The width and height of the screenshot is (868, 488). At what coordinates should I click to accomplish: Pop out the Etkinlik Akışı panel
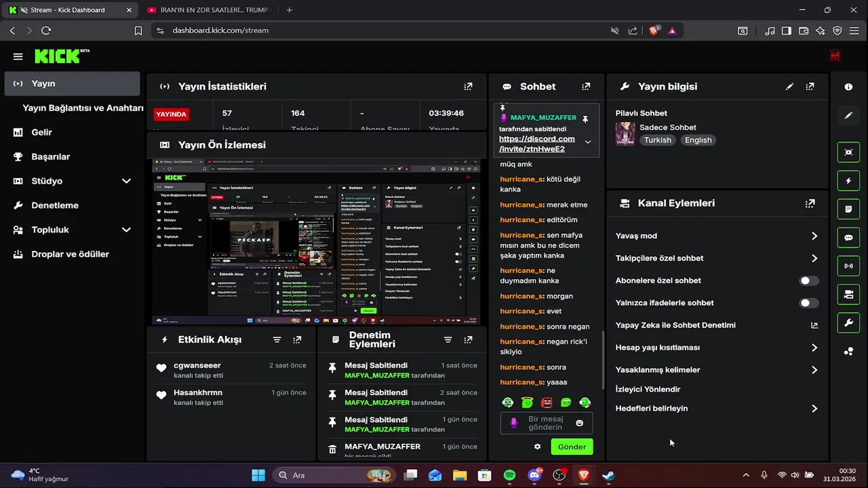pyautogui.click(x=297, y=340)
